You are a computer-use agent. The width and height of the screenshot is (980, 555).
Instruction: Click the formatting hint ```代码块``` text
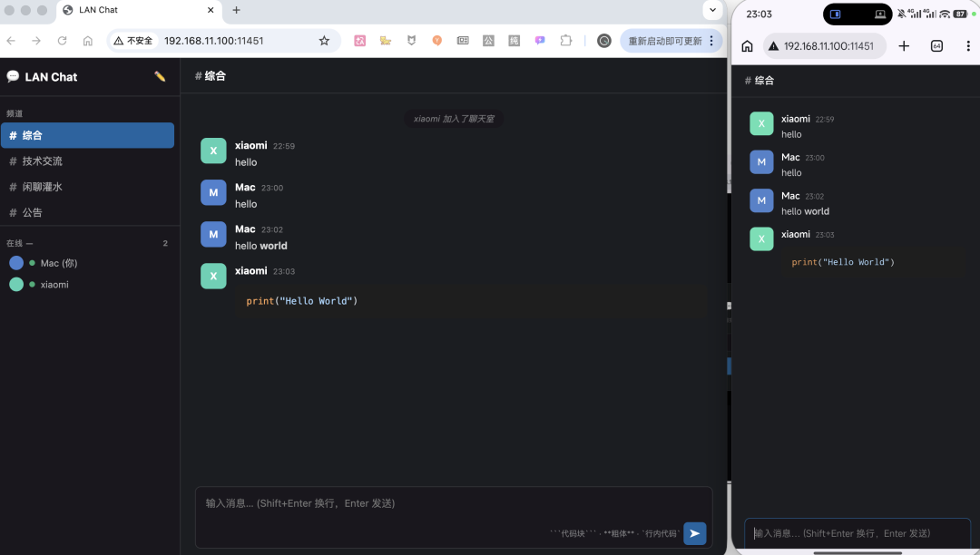click(573, 534)
